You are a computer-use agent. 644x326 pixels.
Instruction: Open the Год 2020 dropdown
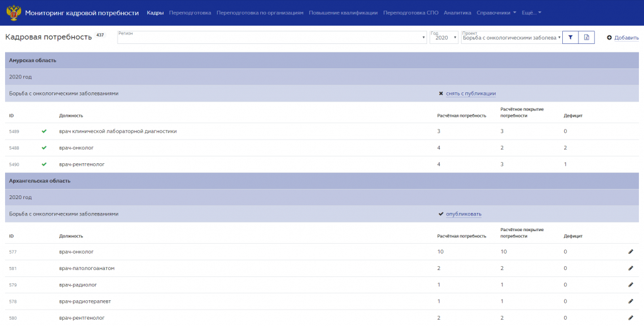pos(443,37)
